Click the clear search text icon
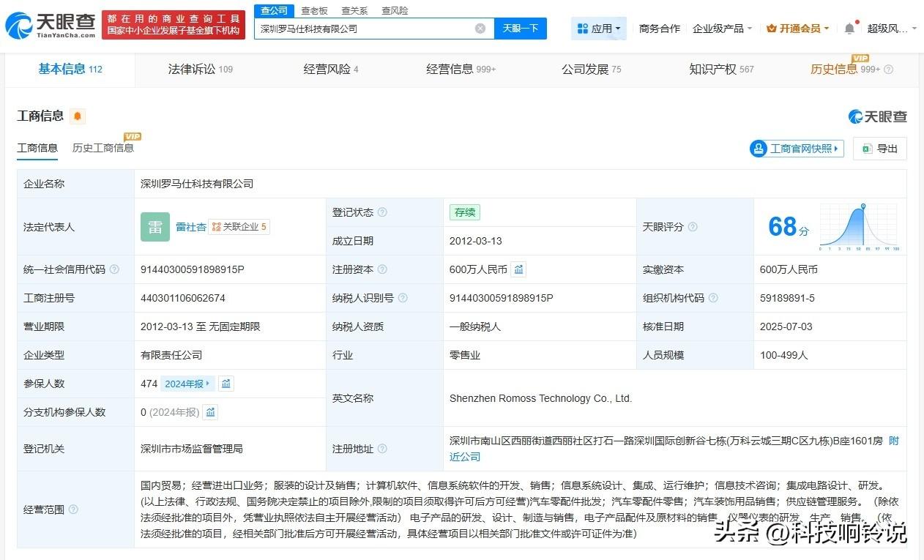 tap(480, 29)
